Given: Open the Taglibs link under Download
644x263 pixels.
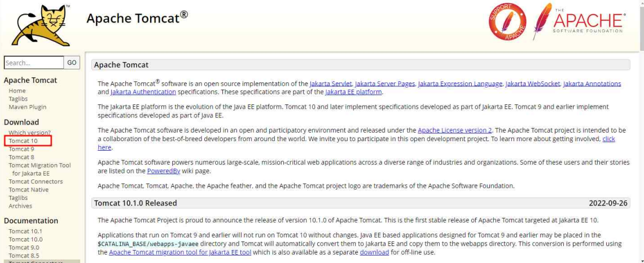Looking at the screenshot, I should [x=18, y=198].
